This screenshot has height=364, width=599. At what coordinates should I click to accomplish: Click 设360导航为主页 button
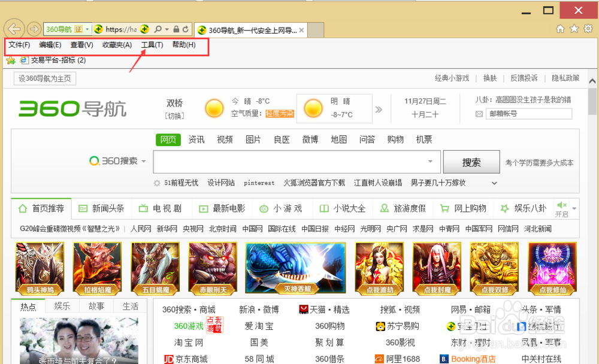[x=45, y=78]
